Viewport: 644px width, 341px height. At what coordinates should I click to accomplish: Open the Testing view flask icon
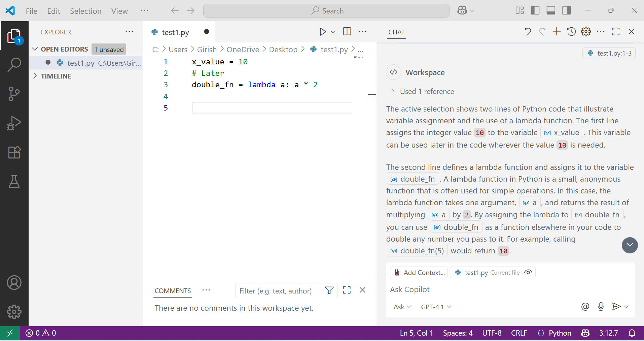tap(14, 182)
